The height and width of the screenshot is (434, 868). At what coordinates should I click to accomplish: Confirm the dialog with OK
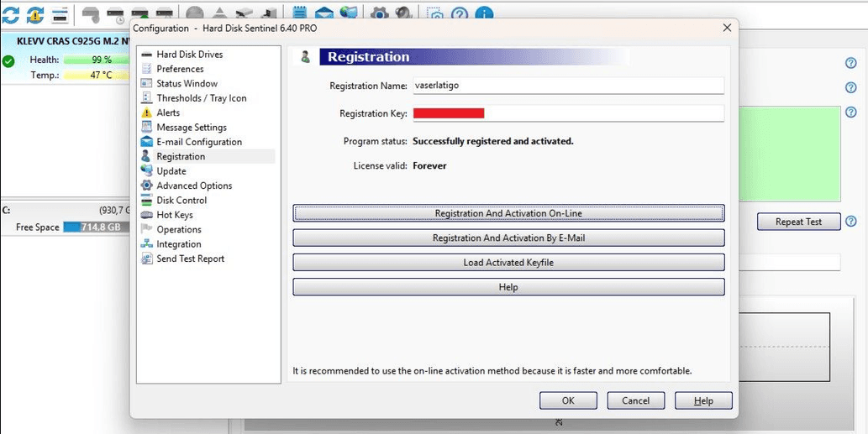click(x=568, y=400)
